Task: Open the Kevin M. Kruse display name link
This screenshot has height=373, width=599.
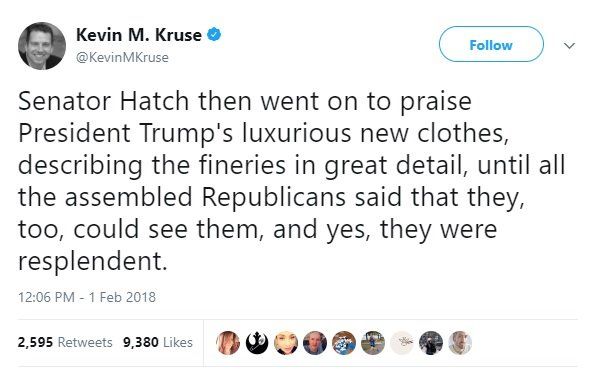Action: [139, 35]
